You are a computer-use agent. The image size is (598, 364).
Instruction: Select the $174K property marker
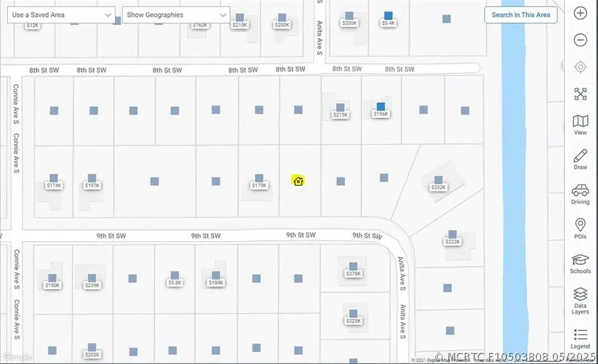[54, 182]
